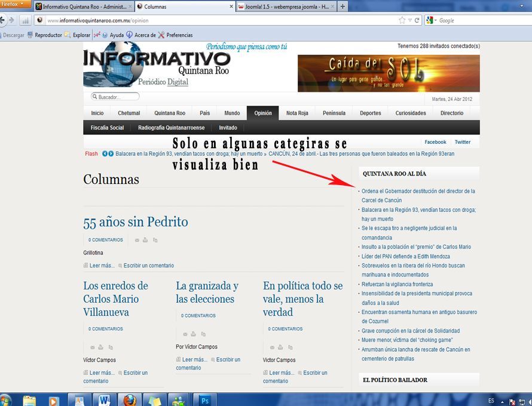
Task: Open flash headline Balacera en la Región 93
Action: click(189, 153)
